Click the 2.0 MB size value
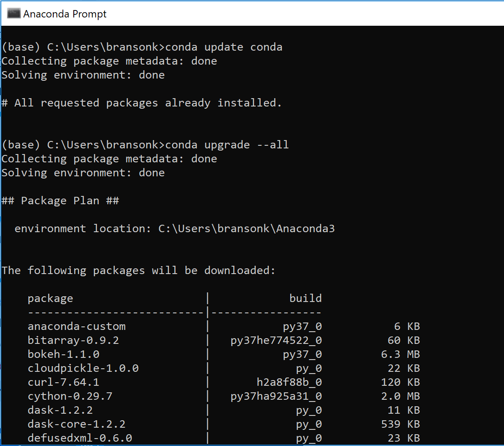 (x=401, y=396)
